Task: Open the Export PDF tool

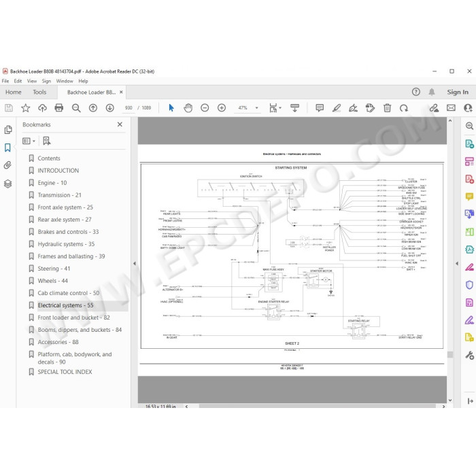Action: tap(469, 143)
